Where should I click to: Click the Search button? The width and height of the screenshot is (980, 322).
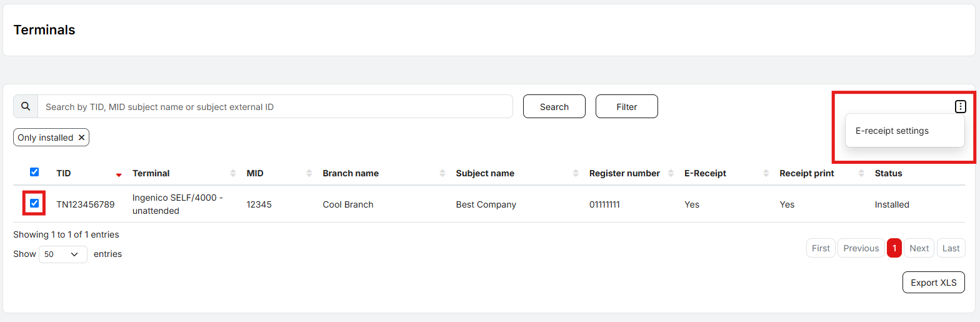(554, 106)
